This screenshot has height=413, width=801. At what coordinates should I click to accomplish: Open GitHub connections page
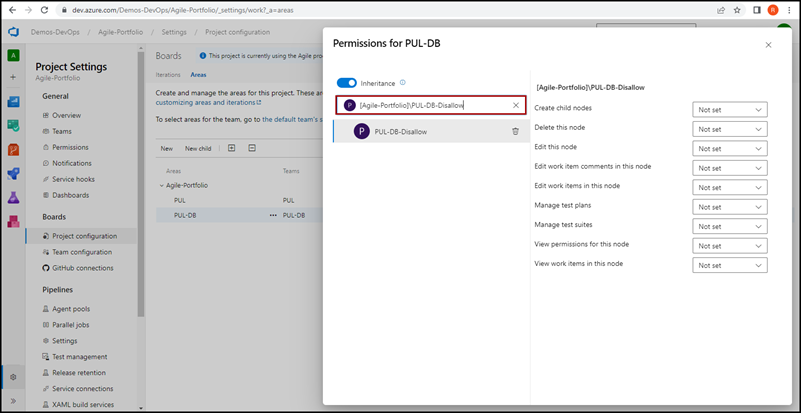pyautogui.click(x=83, y=268)
